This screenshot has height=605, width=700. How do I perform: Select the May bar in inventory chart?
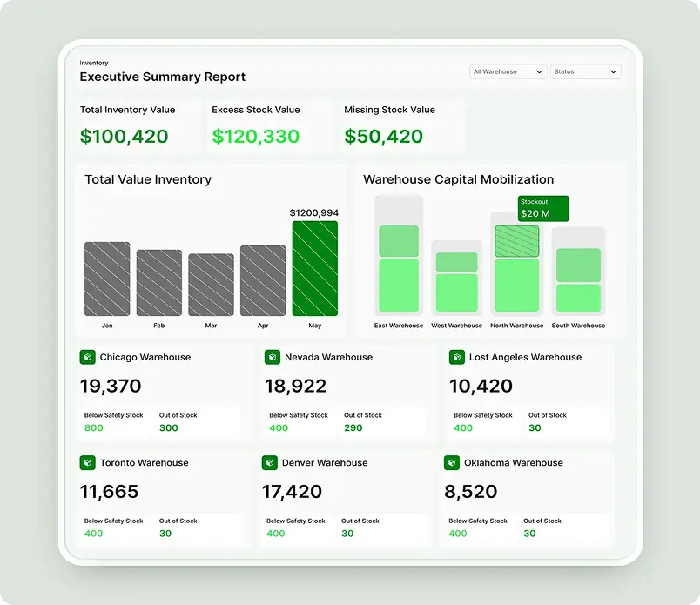click(314, 268)
